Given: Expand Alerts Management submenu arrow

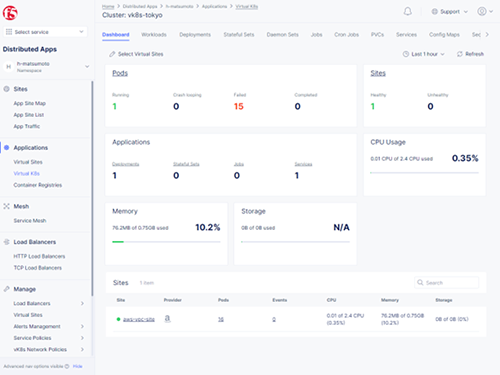Looking at the screenshot, I should pos(82,326).
